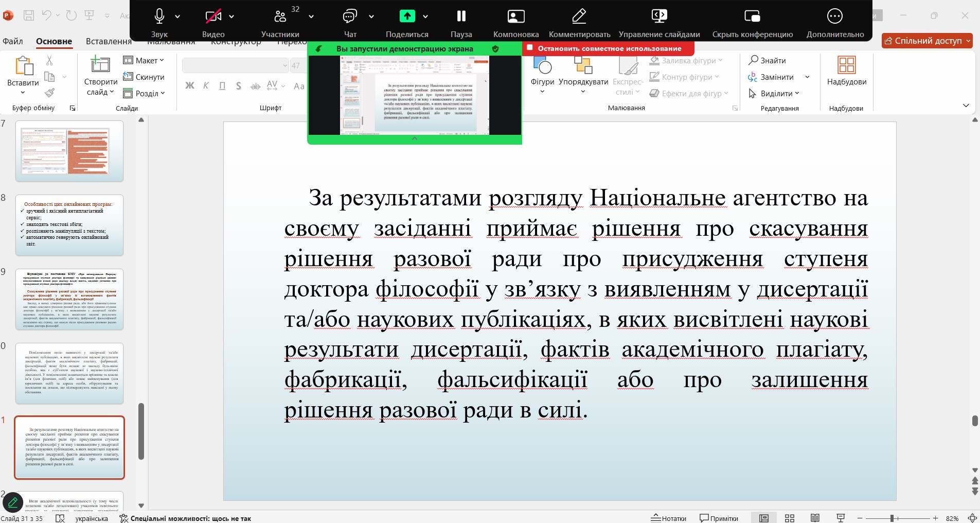980x523 pixels.
Task: Switch to Slide Sorter view icon
Action: click(790, 518)
